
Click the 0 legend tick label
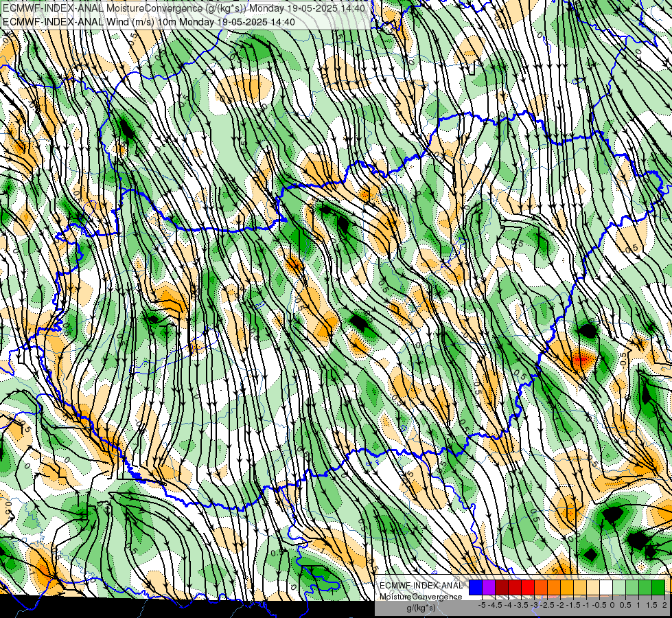(612, 605)
